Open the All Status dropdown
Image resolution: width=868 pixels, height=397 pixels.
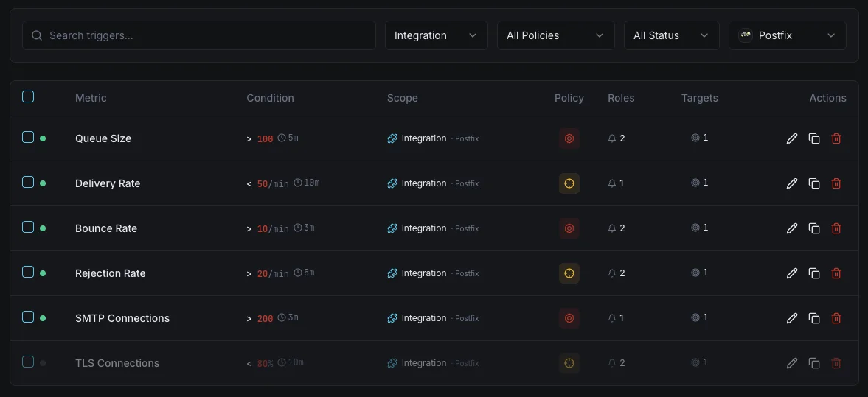click(672, 35)
